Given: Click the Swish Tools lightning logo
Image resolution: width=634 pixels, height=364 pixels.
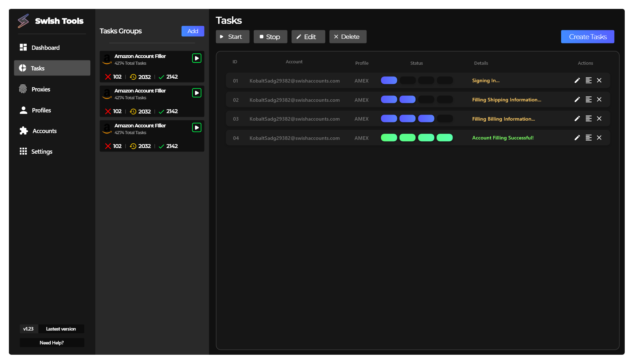Looking at the screenshot, I should click(23, 21).
